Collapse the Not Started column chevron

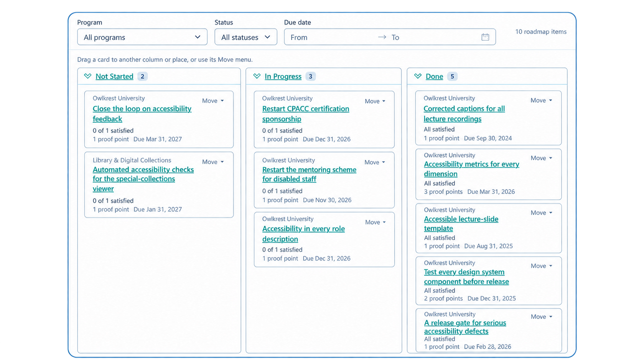(x=88, y=76)
